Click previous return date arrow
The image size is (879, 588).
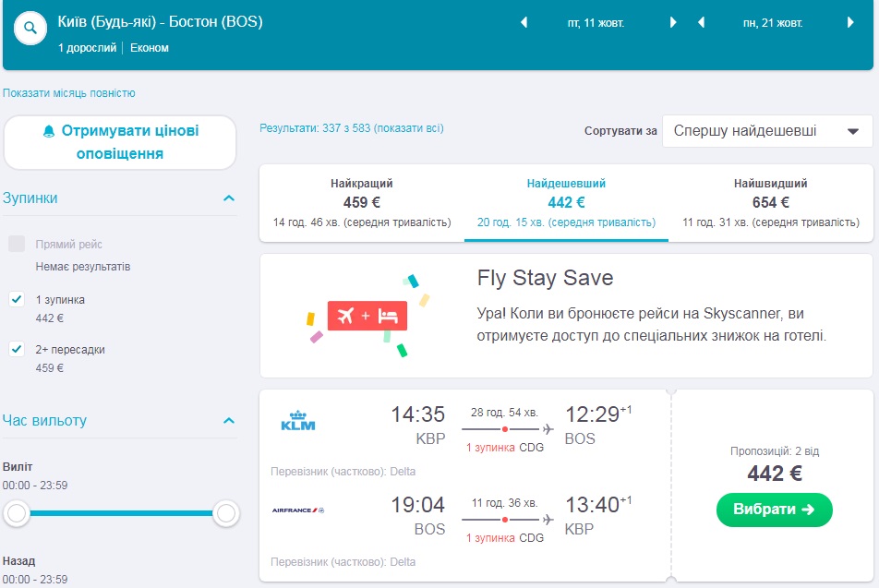pos(702,23)
